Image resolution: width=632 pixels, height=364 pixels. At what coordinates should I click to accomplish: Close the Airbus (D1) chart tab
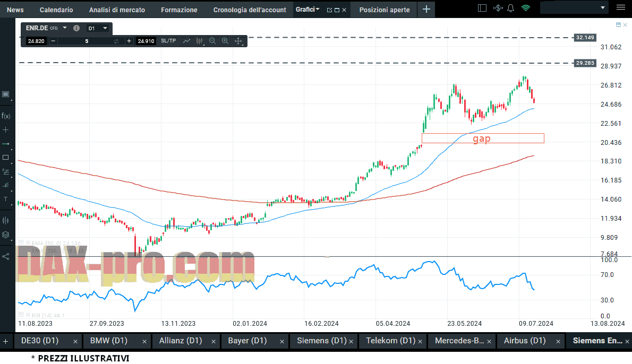558,342
